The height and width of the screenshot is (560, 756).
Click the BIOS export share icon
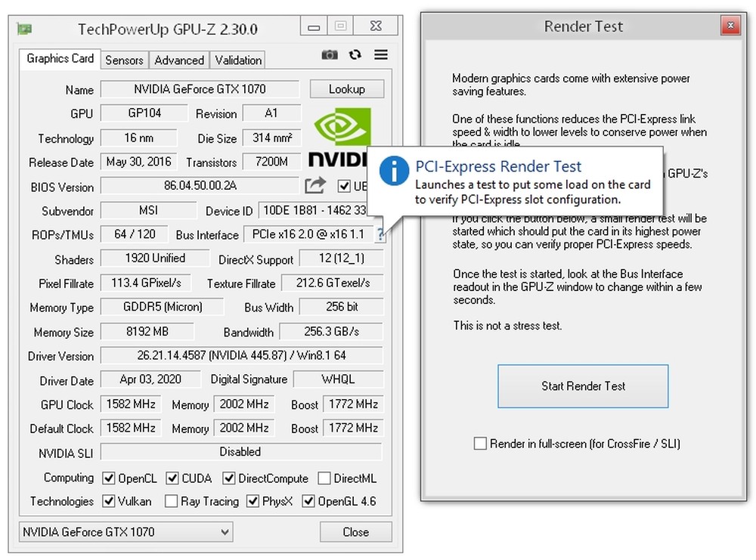tap(315, 185)
